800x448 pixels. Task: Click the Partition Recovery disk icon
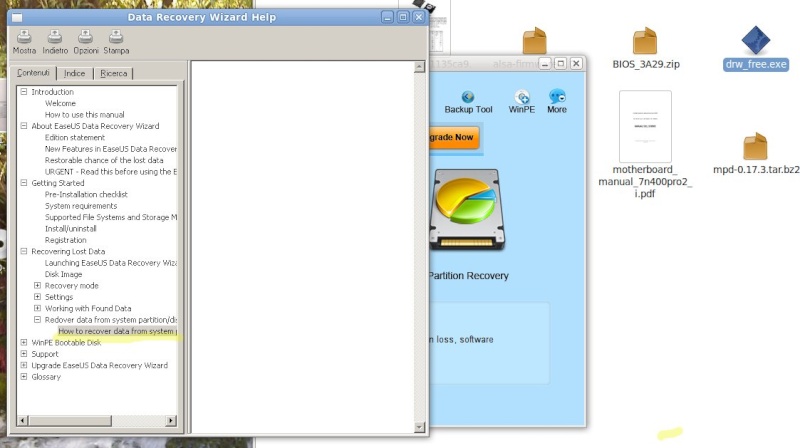pyautogui.click(x=467, y=210)
